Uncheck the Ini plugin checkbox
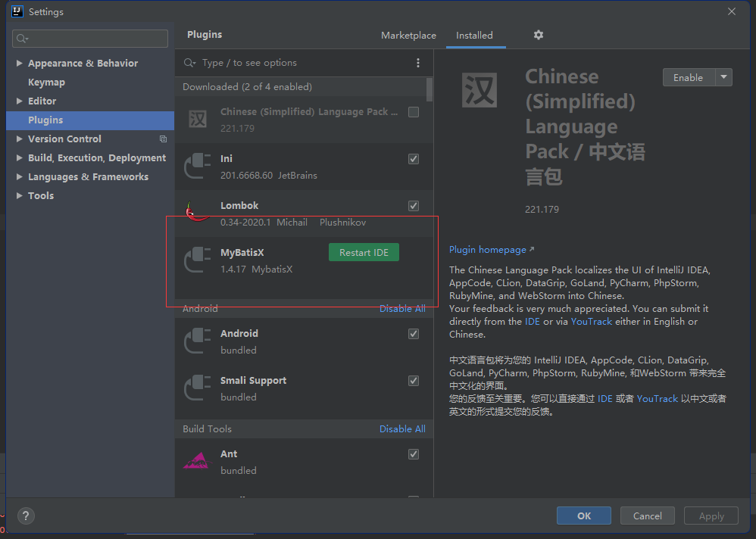The image size is (756, 539). pos(414,159)
